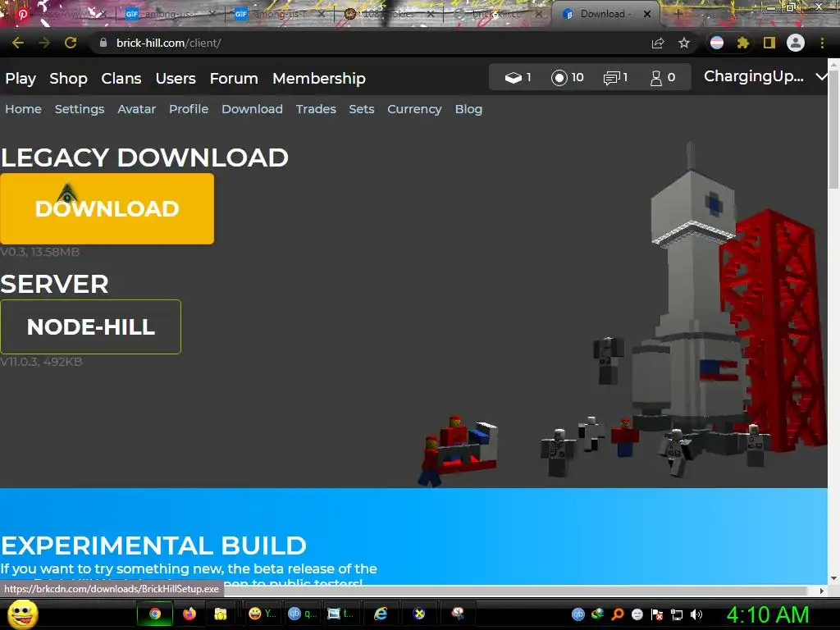This screenshot has width=840, height=630.
Task: Open Chrome's three-dot menu
Action: point(822,43)
